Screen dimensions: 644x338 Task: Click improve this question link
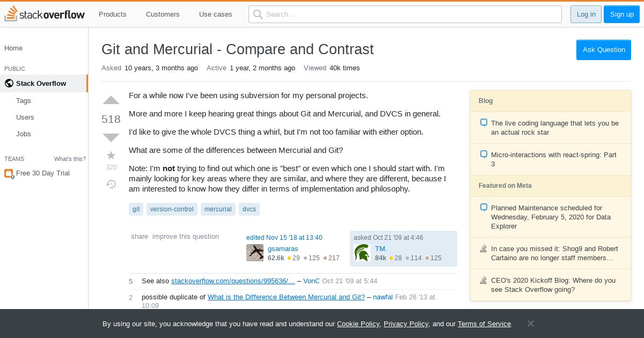tap(186, 237)
